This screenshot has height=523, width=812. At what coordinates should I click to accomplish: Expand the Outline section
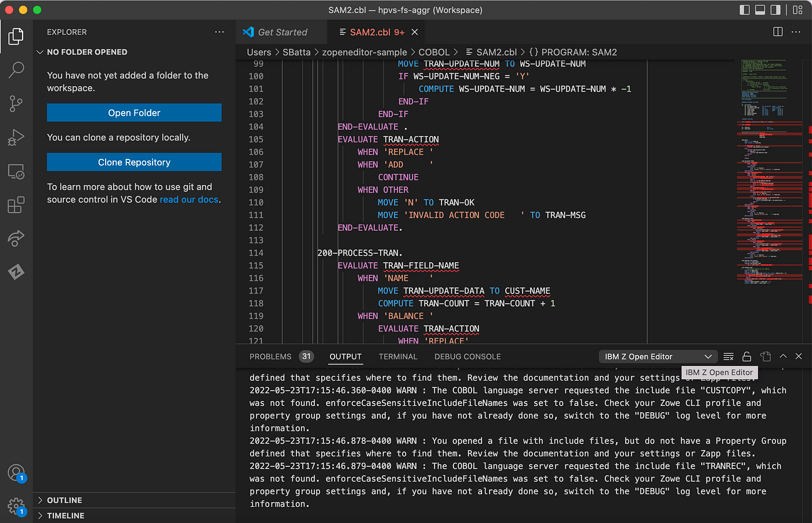[134, 500]
